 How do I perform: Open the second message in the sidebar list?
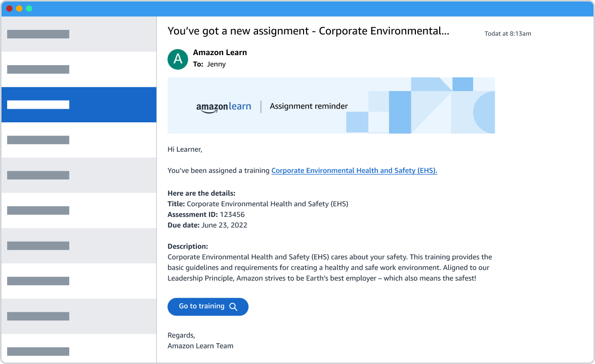[x=79, y=69]
